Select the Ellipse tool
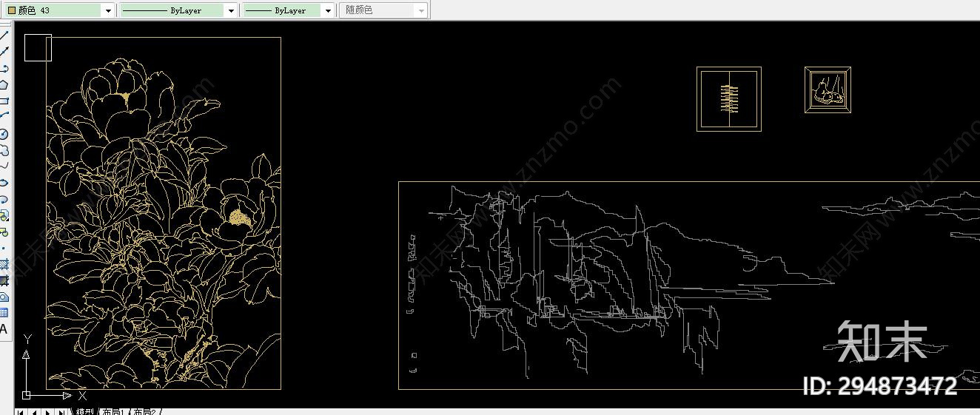 [x=4, y=183]
